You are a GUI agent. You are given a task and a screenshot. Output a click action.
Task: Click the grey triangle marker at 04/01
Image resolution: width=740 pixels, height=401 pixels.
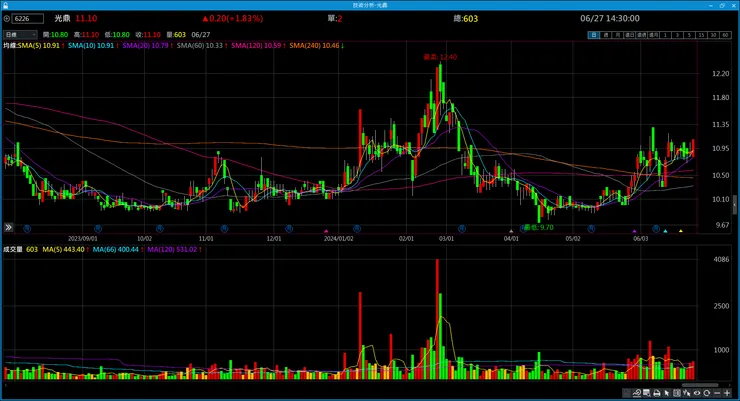pos(511,231)
